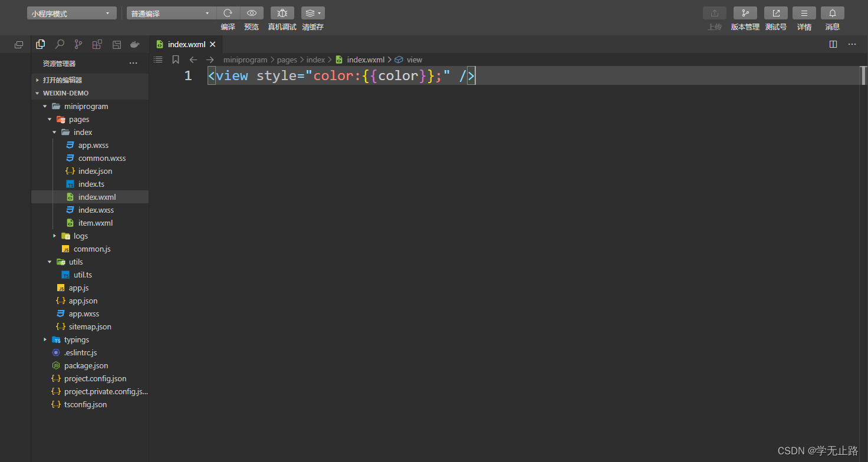Image resolution: width=868 pixels, height=462 pixels.
Task: Click index folder in the breadcrumb
Action: click(x=316, y=60)
